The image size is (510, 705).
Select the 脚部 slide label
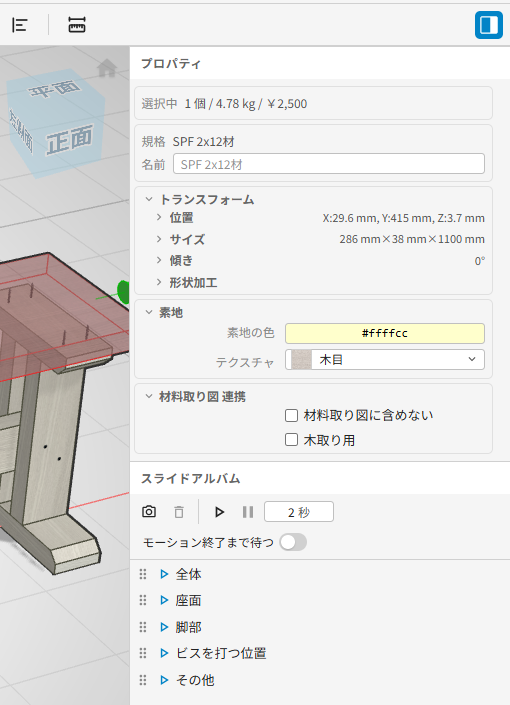(188, 627)
